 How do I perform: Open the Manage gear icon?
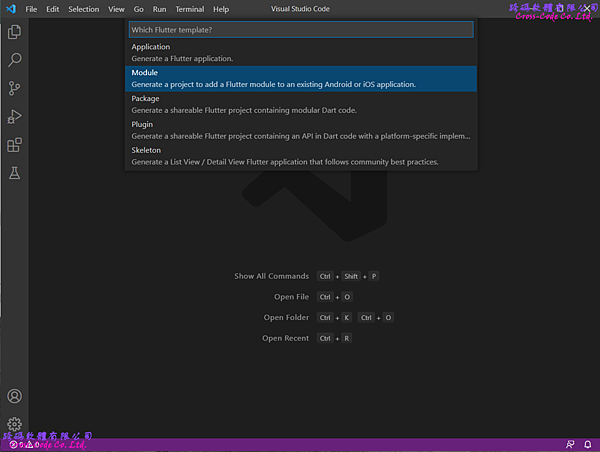(x=14, y=424)
